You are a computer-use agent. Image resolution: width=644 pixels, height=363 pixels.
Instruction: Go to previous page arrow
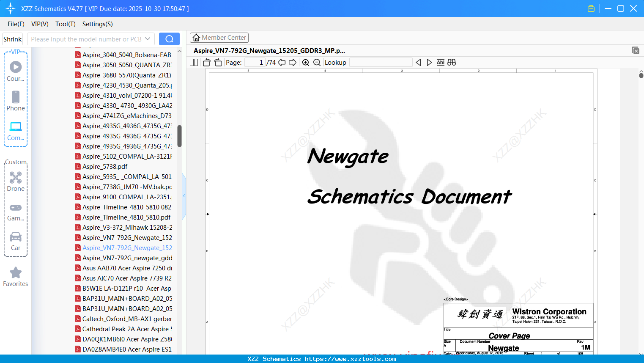point(282,63)
